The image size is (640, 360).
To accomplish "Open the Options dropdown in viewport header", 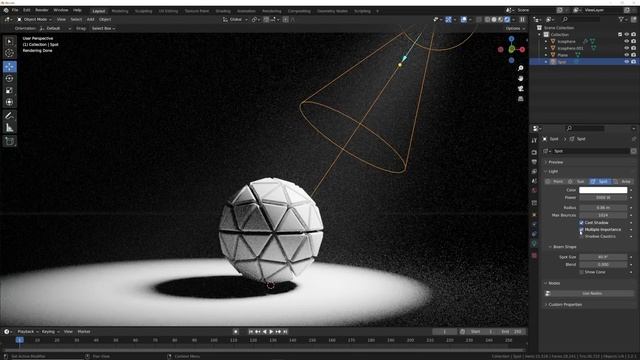I will click(515, 29).
